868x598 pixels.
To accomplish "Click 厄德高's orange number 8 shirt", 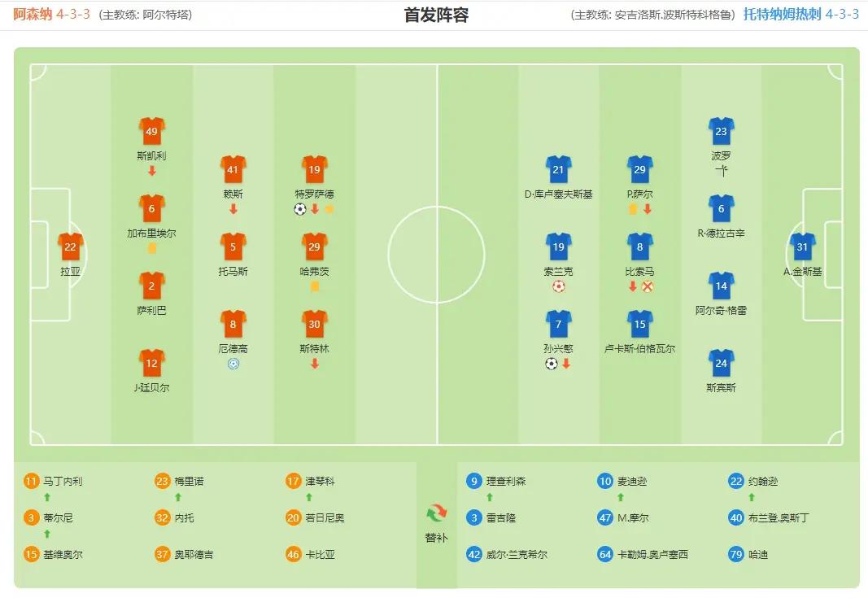I will [x=233, y=324].
